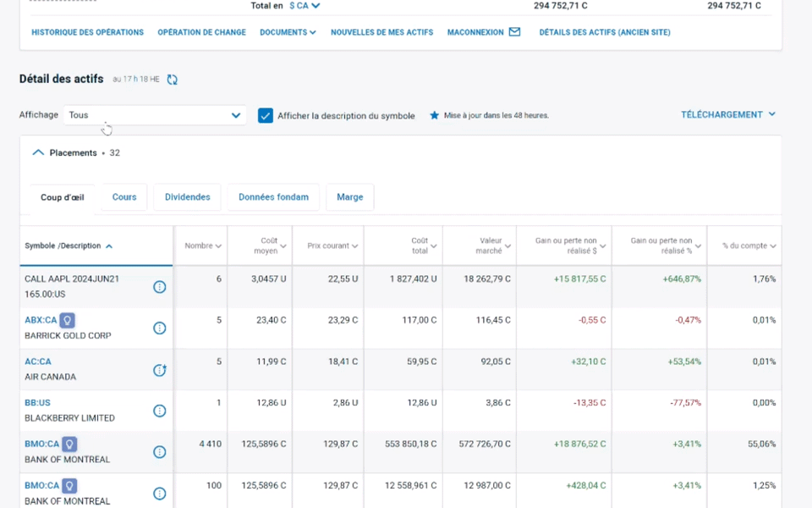Open Valeur marché column sort arrow
The image size is (812, 508).
[507, 246]
